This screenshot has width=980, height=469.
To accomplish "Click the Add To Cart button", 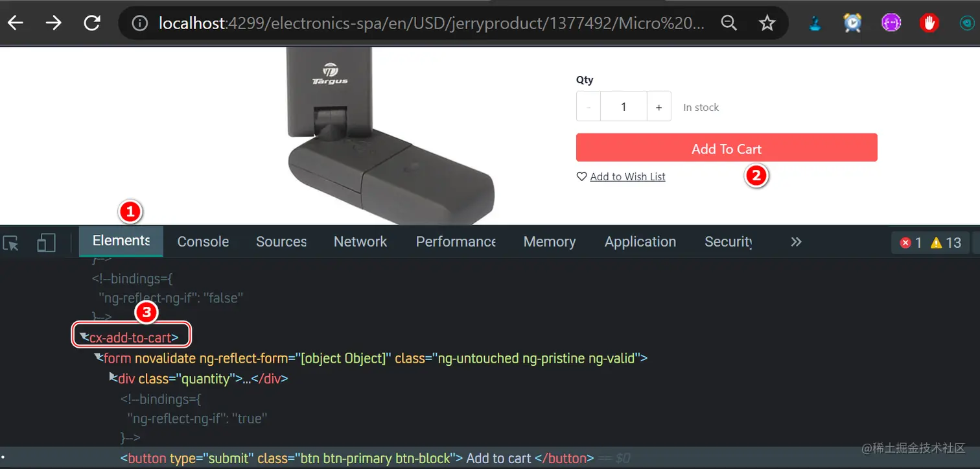I will coord(727,148).
